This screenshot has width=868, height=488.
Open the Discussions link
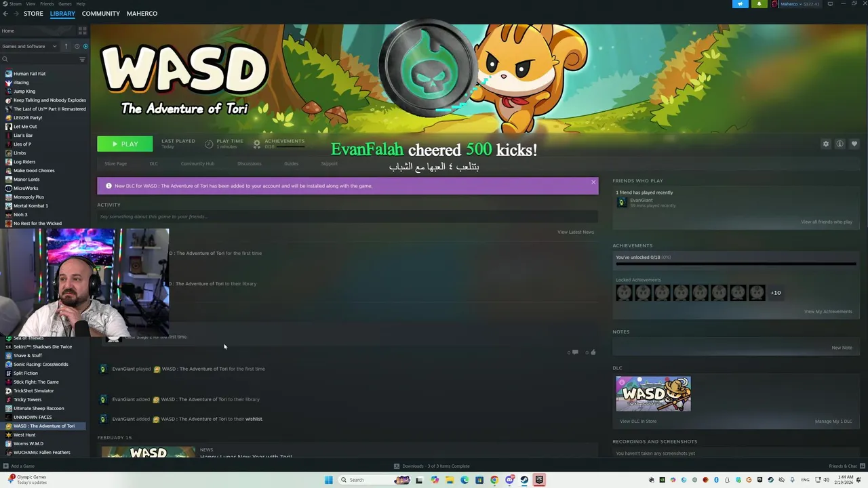pos(249,164)
